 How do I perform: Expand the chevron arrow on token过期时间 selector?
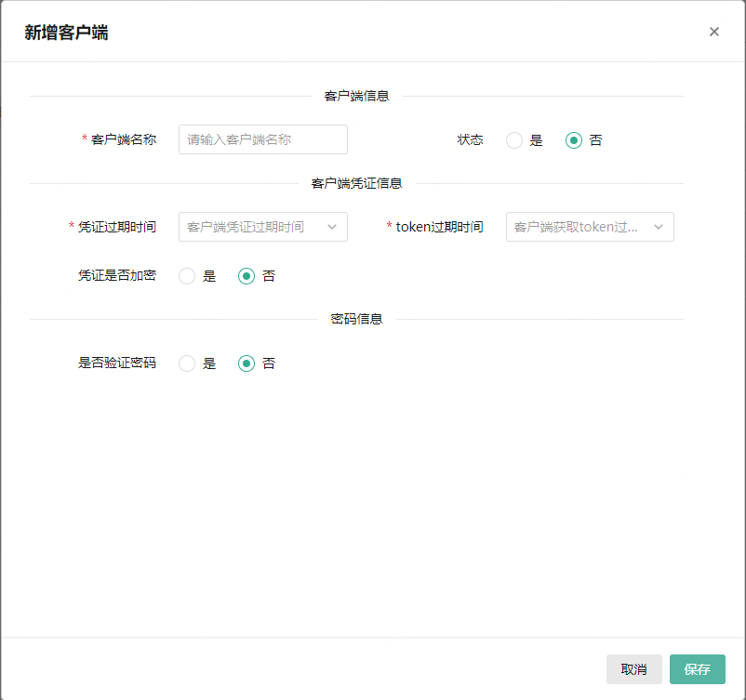(659, 227)
